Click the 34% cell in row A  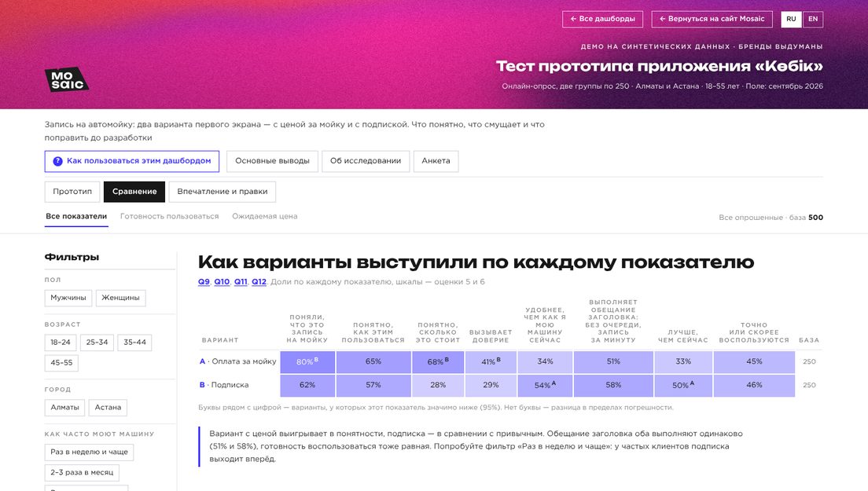tap(545, 362)
